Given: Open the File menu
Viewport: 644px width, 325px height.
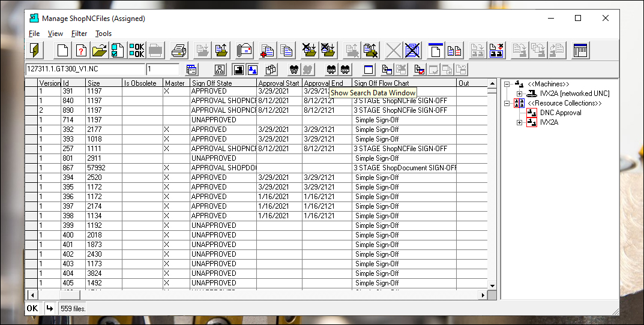Looking at the screenshot, I should point(34,34).
